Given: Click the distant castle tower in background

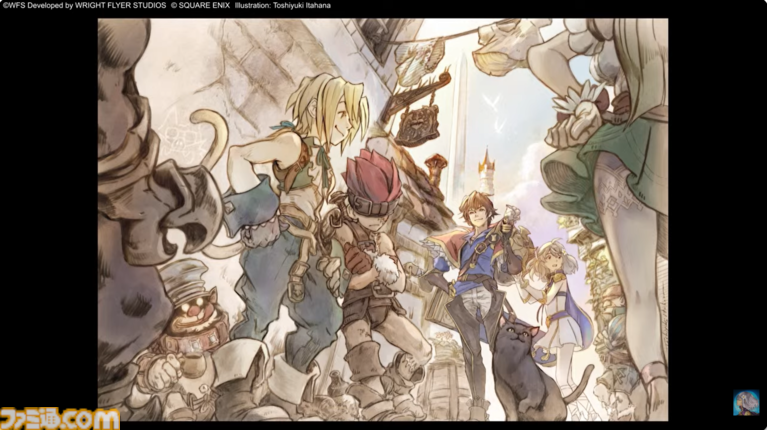Looking at the screenshot, I should tap(488, 166).
